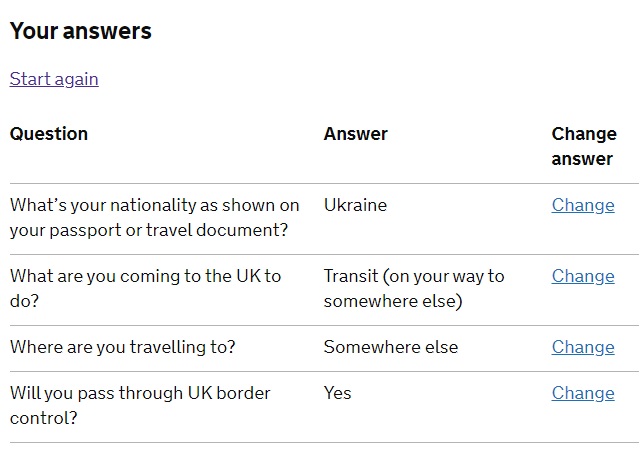The image size is (641, 470).
Task: Change the travel destination answer
Action: (583, 347)
